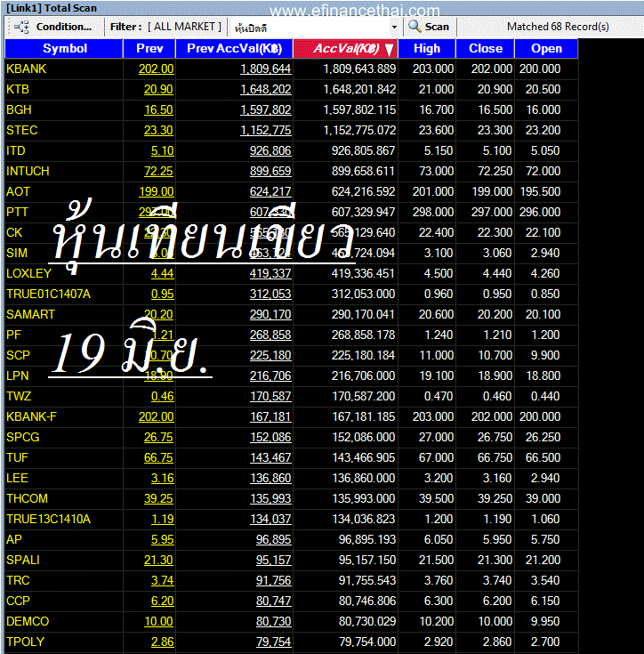The width and height of the screenshot is (644, 654).
Task: Click TPOLY Open value 2.700
Action: [544, 642]
